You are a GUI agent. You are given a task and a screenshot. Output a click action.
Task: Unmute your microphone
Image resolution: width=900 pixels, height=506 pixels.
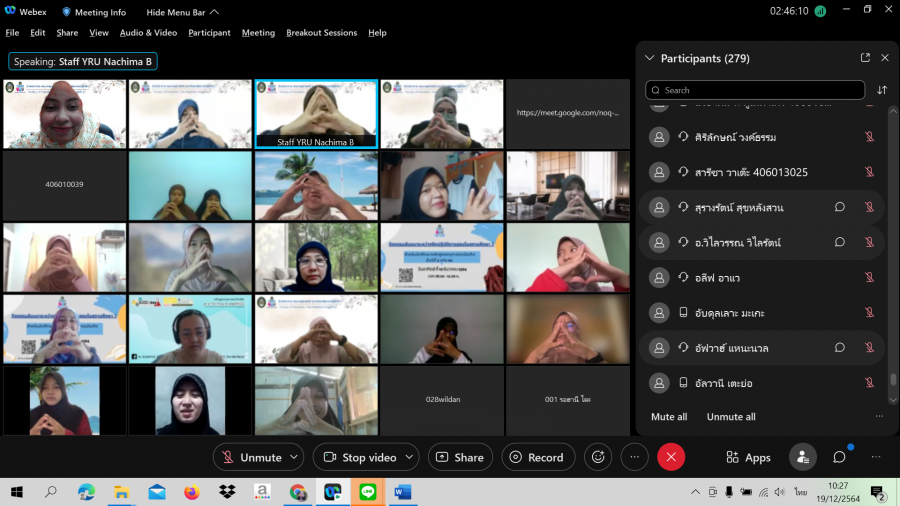click(252, 457)
